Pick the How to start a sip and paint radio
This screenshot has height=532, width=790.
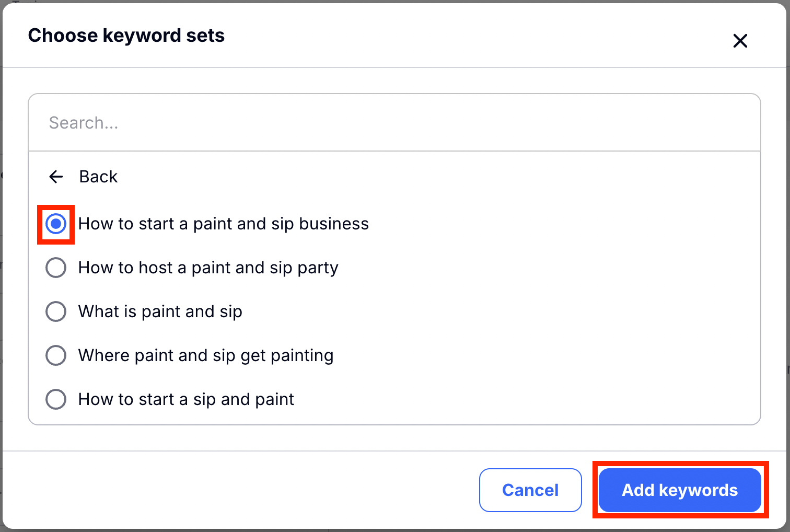point(56,399)
